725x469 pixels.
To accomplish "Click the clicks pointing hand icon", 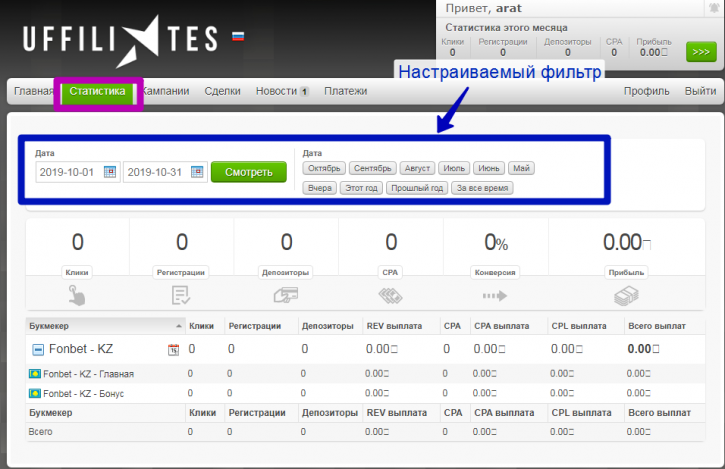I will point(77,295).
